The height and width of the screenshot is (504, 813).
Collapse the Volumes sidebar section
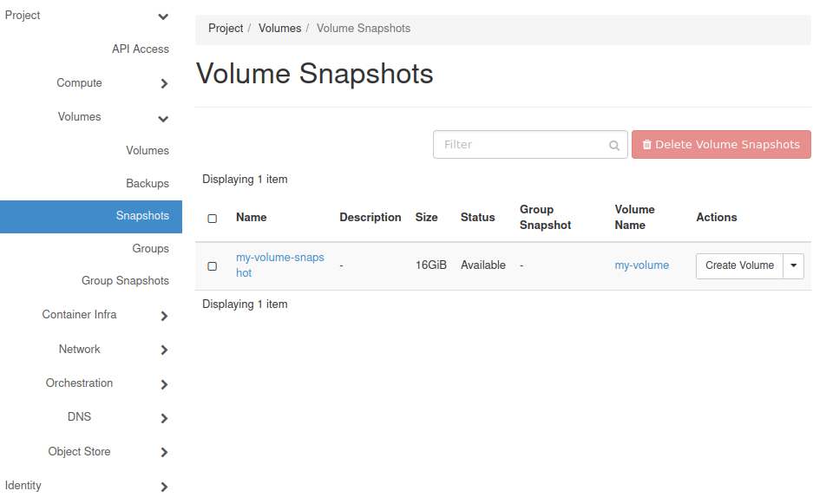(163, 118)
